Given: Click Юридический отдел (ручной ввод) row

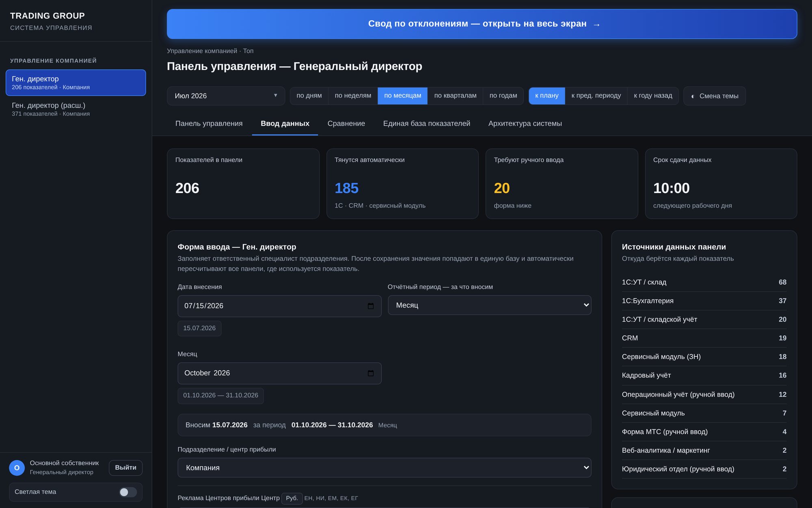Looking at the screenshot, I should [704, 469].
